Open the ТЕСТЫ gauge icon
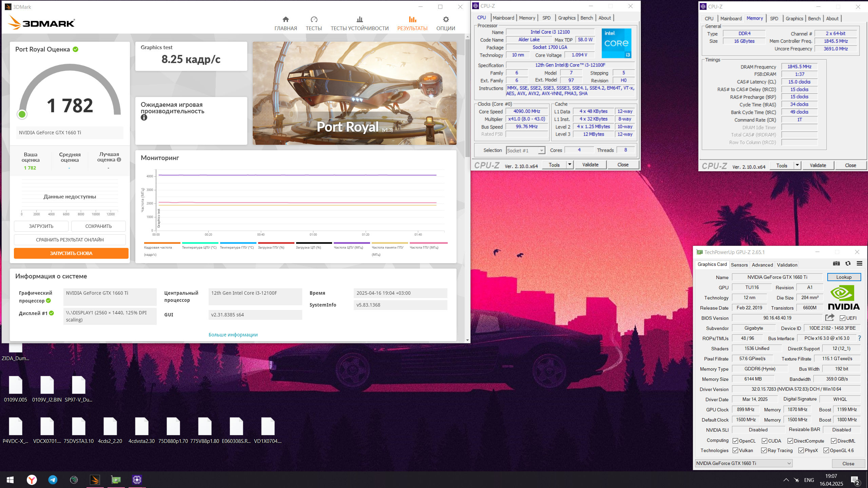This screenshot has height=488, width=868. tap(314, 19)
